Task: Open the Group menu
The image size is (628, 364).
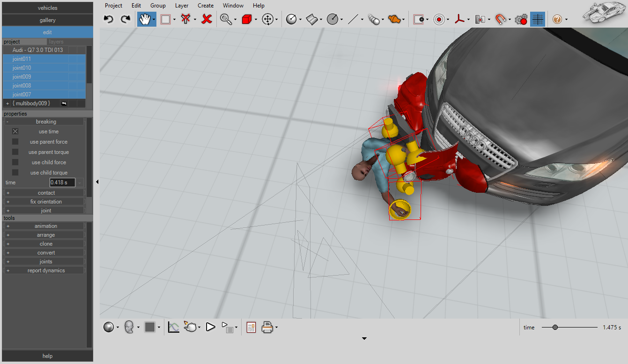Action: tap(158, 6)
